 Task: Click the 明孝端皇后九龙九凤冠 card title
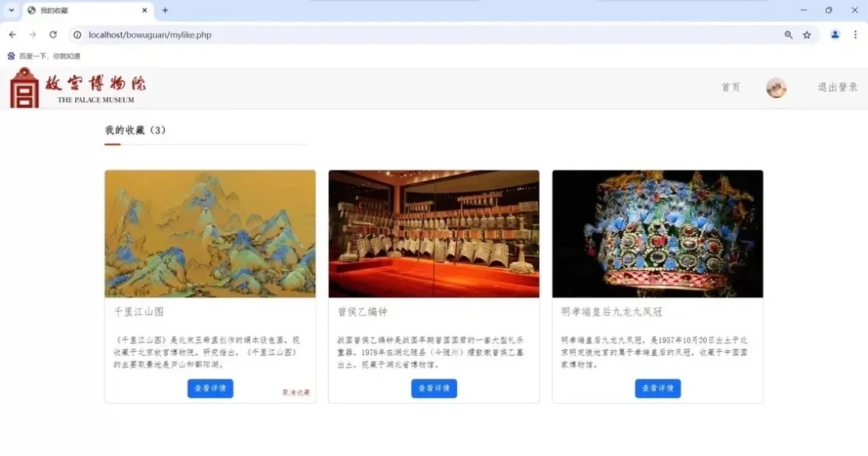click(x=612, y=312)
